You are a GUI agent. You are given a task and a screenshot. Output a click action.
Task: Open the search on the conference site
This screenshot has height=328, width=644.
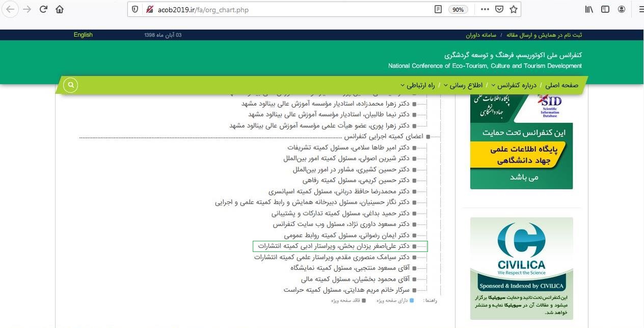click(70, 85)
